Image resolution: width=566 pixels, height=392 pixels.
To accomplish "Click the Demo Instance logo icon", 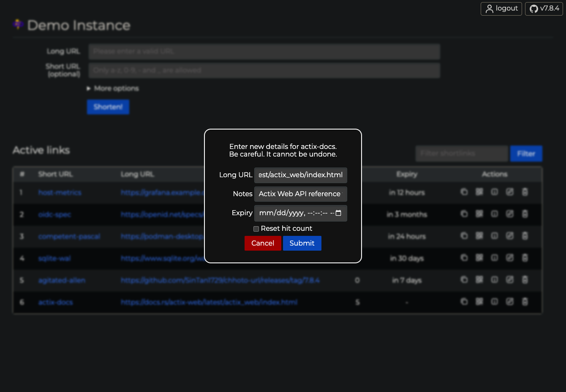I will [x=18, y=24].
